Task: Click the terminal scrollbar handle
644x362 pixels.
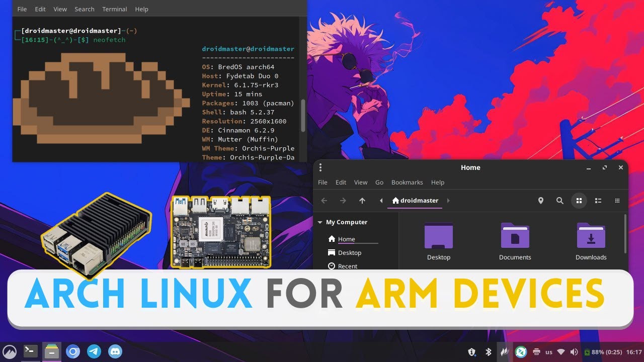Action: coord(303,116)
